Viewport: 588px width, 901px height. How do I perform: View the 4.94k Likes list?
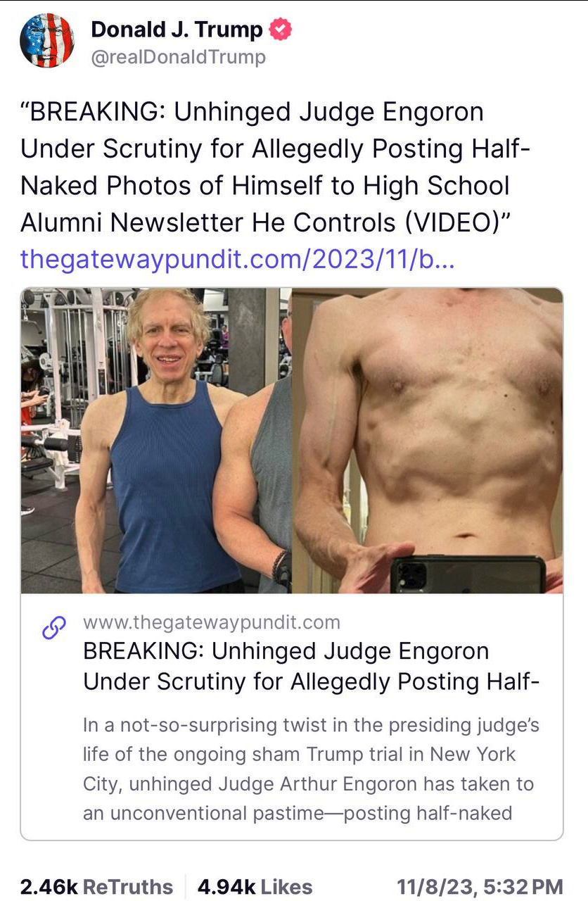coord(255,867)
